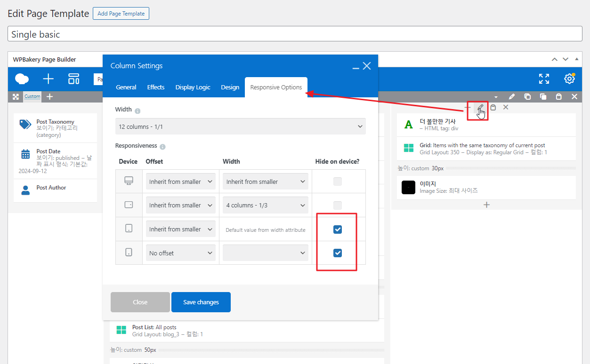Image resolution: width=590 pixels, height=364 pixels.
Task: Delete the right column with its X icon
Action: point(506,107)
